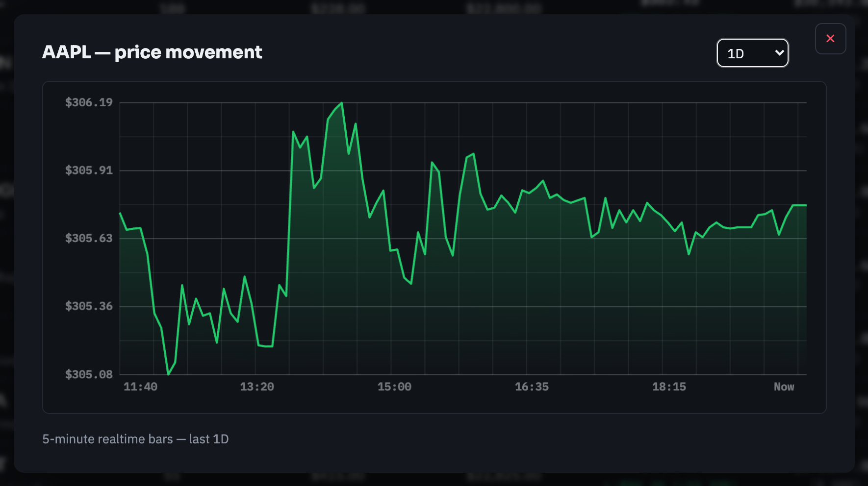Click the 11:40 time axis label
Image resolution: width=868 pixels, height=486 pixels.
click(140, 387)
